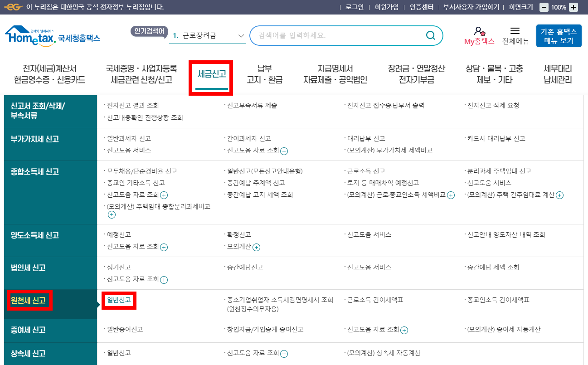
Task: Click 로그인 link
Action: tap(355, 7)
